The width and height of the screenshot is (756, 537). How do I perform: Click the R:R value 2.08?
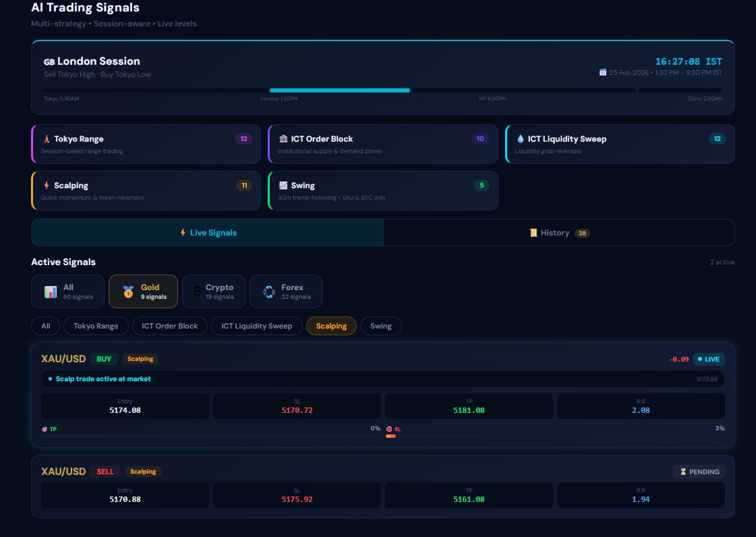pos(641,411)
